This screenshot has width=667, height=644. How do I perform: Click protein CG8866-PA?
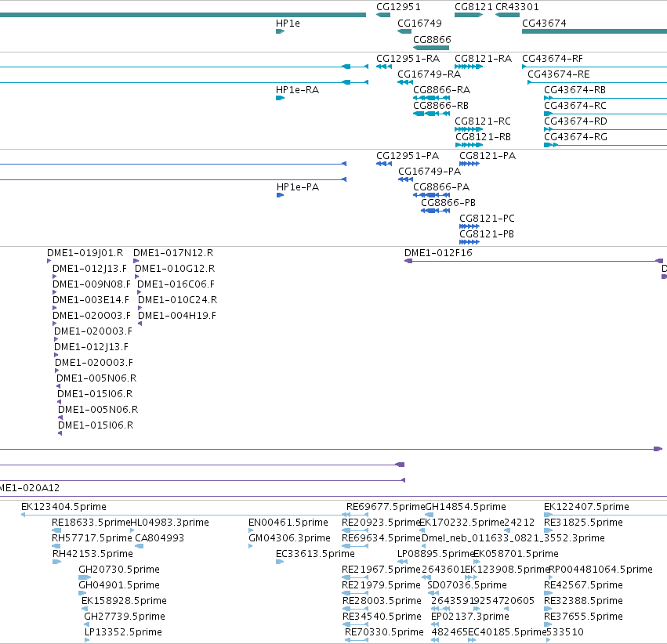441,187
